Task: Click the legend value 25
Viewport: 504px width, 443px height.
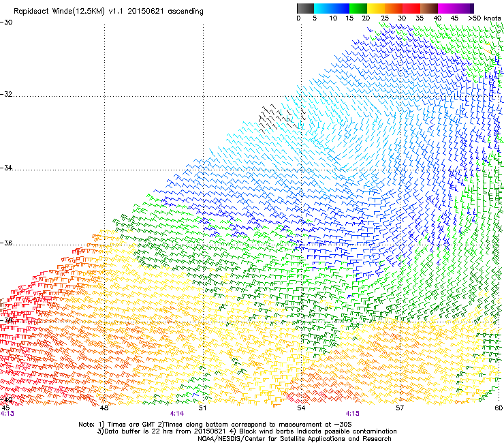Action: [385, 18]
